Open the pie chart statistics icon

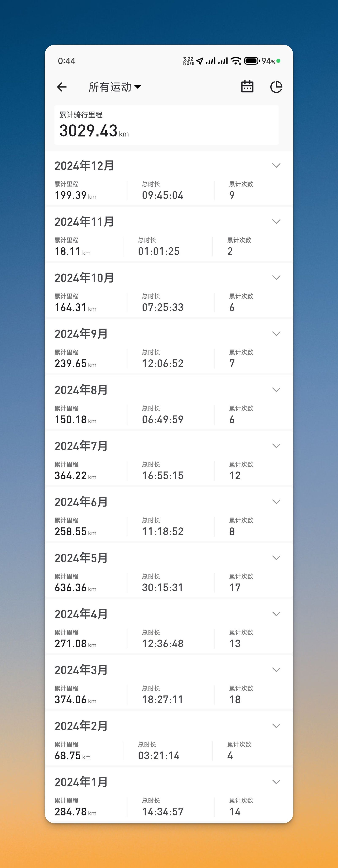pyautogui.click(x=276, y=87)
